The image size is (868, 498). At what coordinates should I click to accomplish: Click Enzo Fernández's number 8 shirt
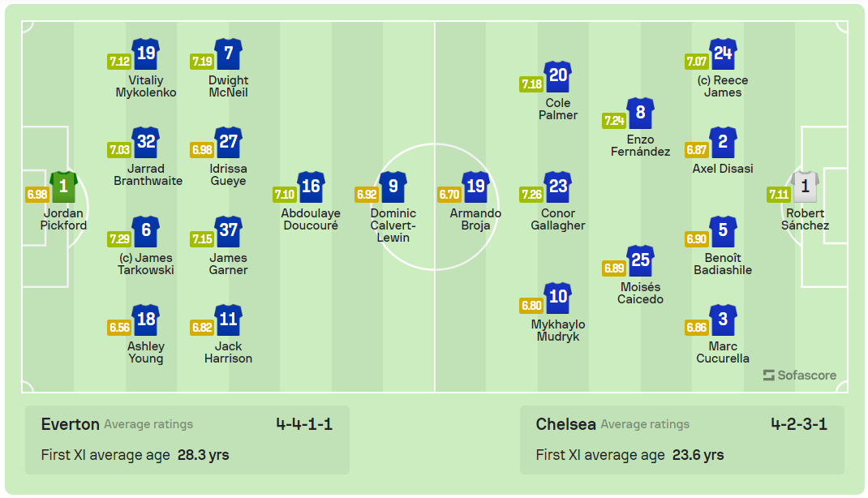click(641, 113)
